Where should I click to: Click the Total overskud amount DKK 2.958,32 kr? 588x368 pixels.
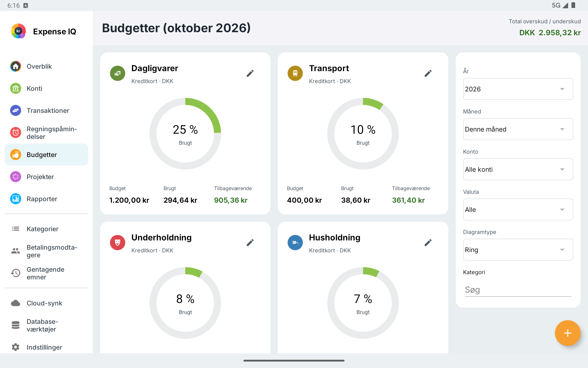[550, 33]
